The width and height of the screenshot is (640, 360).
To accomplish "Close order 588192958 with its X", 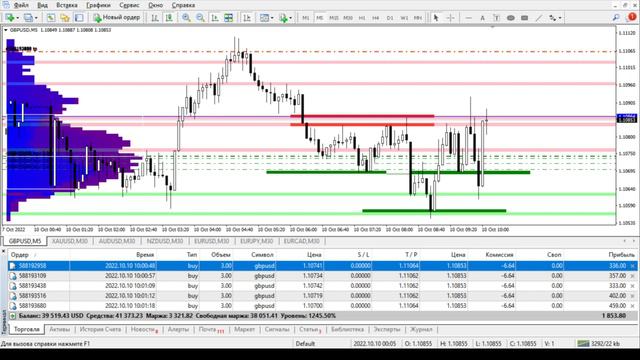I will (x=633, y=266).
